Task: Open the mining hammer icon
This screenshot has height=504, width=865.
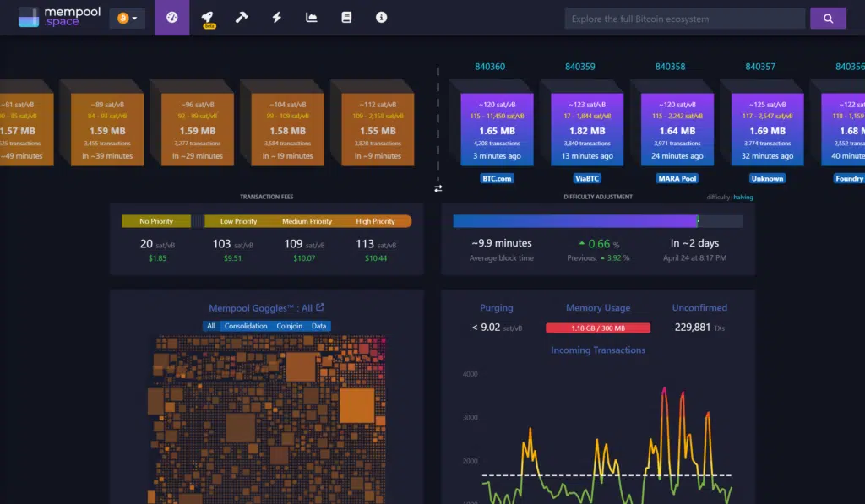Action: coord(242,18)
